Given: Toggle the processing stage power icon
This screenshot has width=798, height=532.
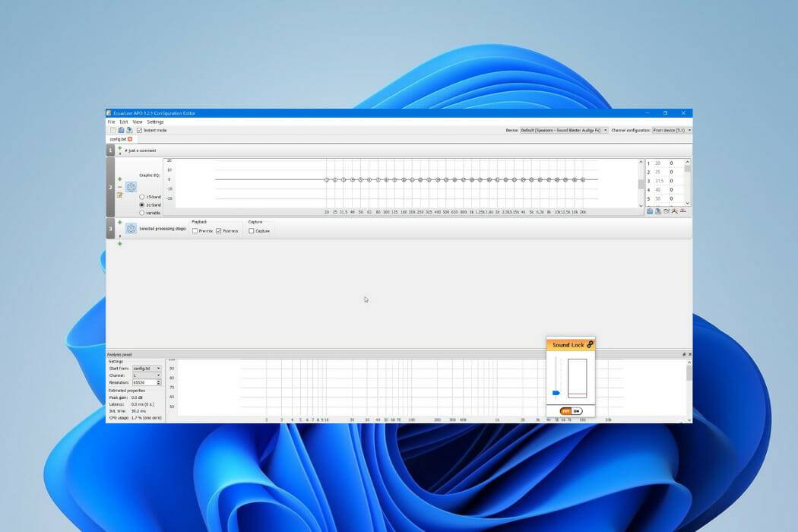Looking at the screenshot, I should click(x=130, y=230).
